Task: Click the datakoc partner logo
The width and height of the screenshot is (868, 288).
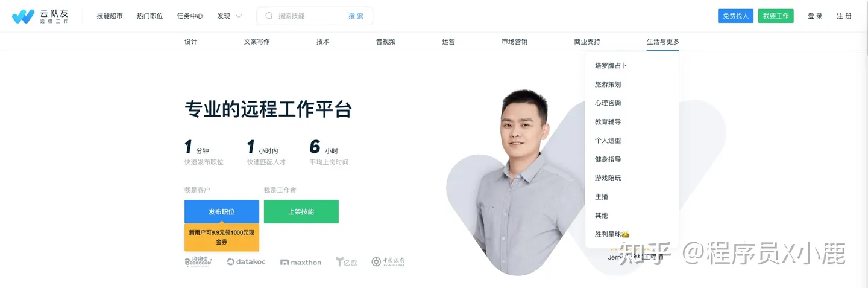Action: pyautogui.click(x=246, y=262)
